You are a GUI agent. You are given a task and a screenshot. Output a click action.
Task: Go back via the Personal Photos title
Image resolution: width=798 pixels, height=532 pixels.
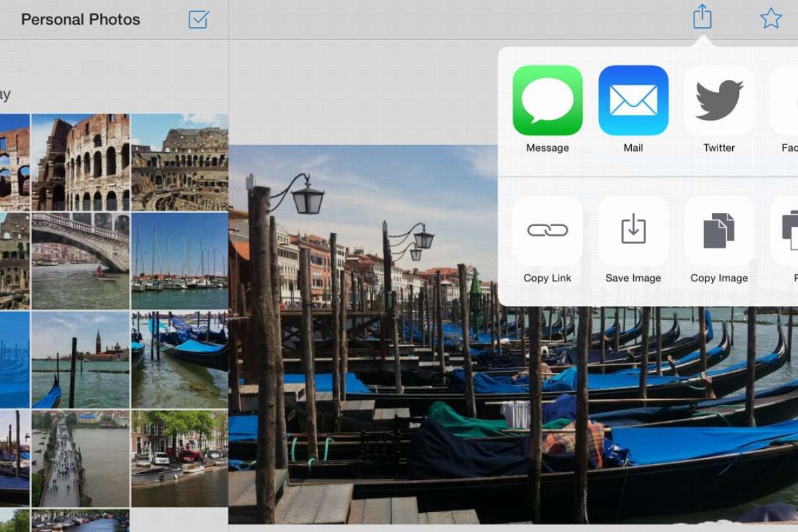(81, 20)
